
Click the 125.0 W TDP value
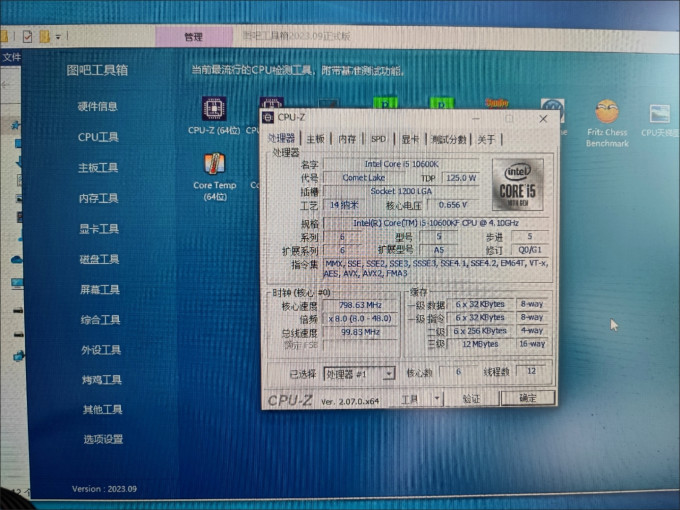point(461,178)
